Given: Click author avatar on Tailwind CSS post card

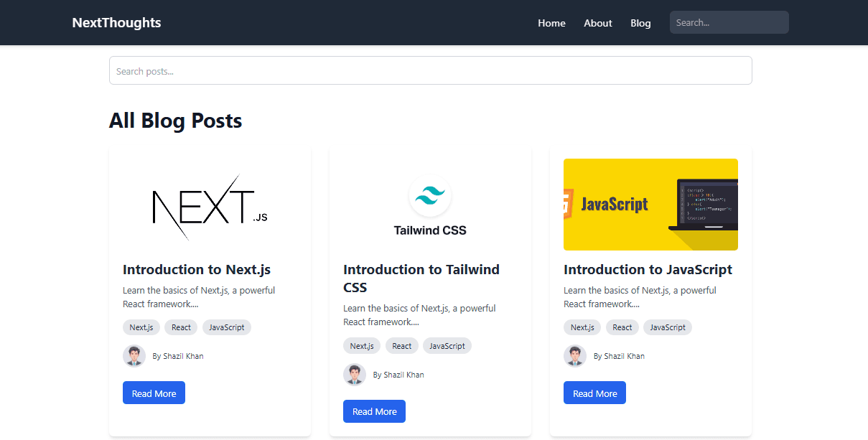Looking at the screenshot, I should click(355, 375).
